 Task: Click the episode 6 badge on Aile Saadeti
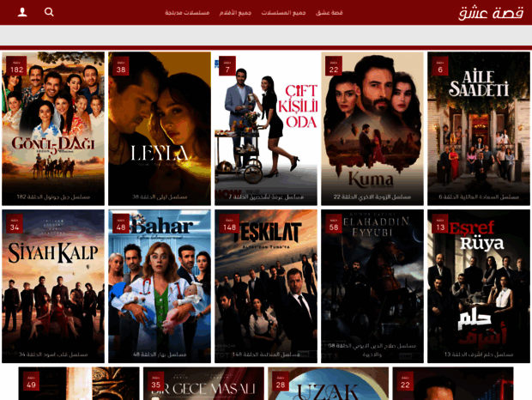coord(440,66)
